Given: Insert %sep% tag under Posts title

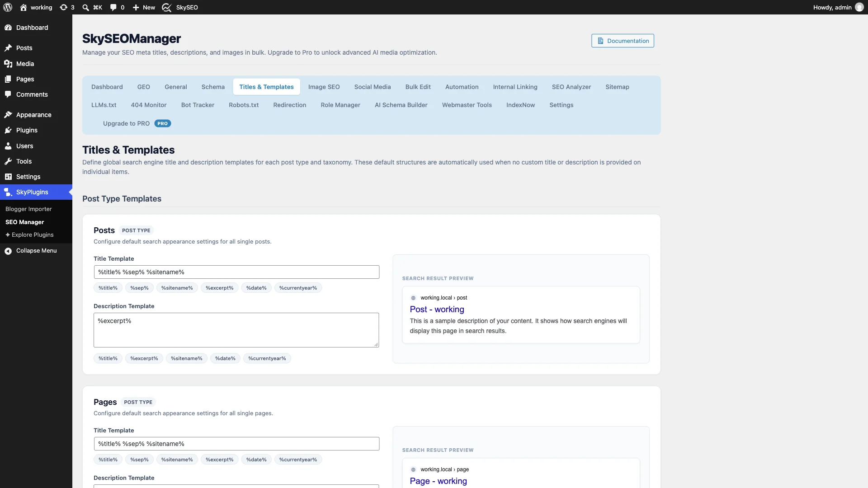Looking at the screenshot, I should point(139,288).
